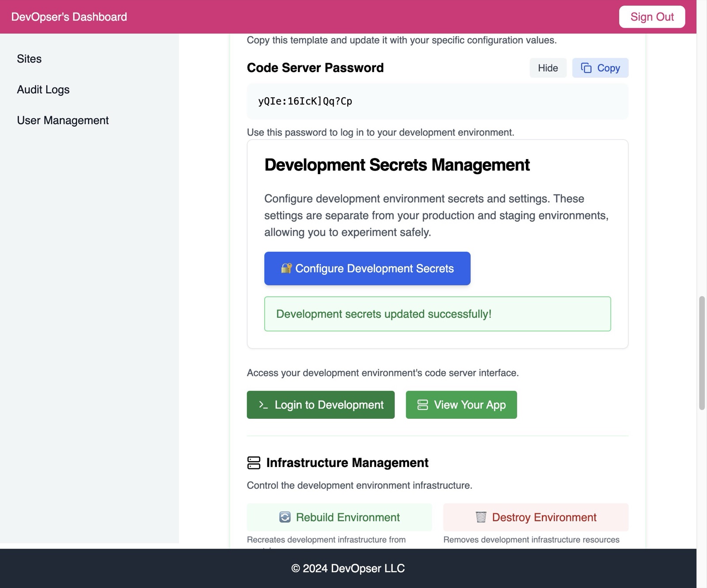Click the terminal prompt icon on Login to Development

click(263, 405)
